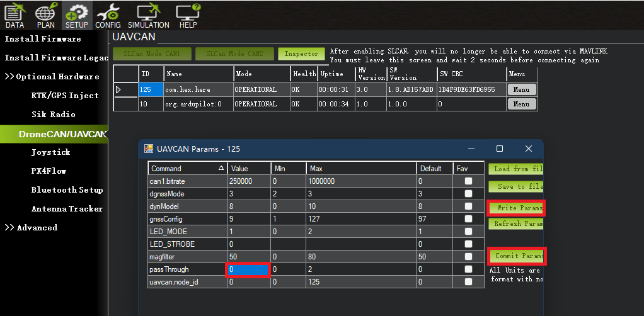Select the dynModel command cell
The width and height of the screenshot is (644, 316).
pos(187,206)
